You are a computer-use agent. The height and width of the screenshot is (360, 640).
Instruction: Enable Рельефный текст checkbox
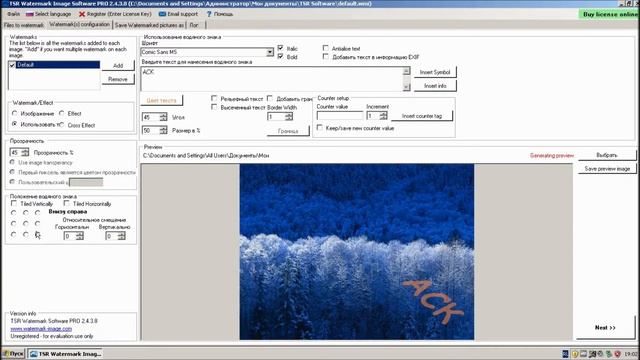pos(214,98)
